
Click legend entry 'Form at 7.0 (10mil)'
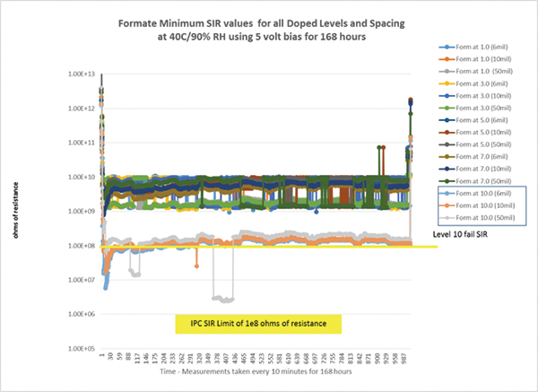[475, 169]
